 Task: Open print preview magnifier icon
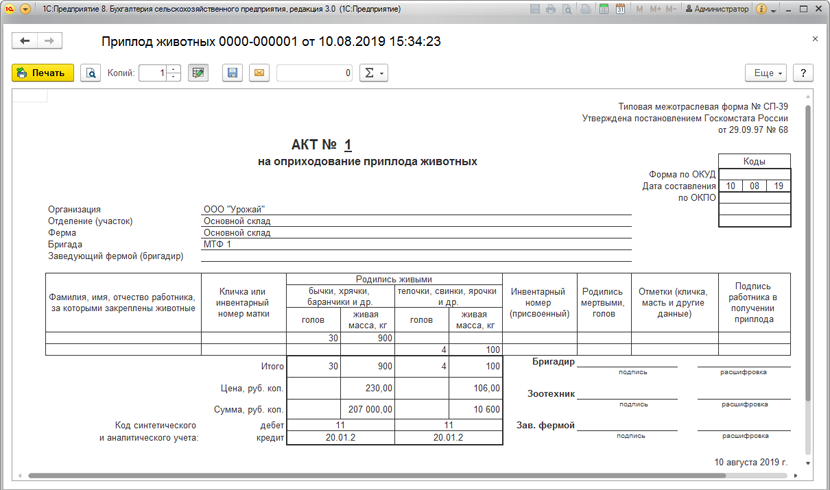coord(91,73)
